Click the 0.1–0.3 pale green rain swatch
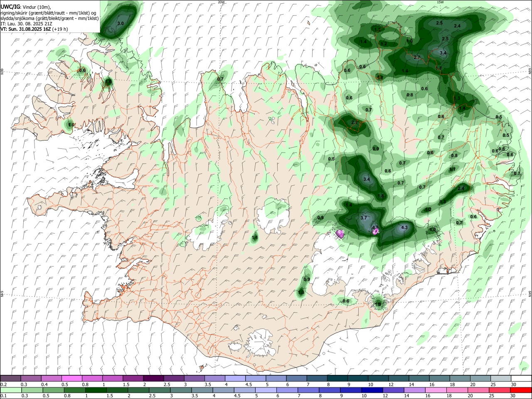 pos(11,390)
